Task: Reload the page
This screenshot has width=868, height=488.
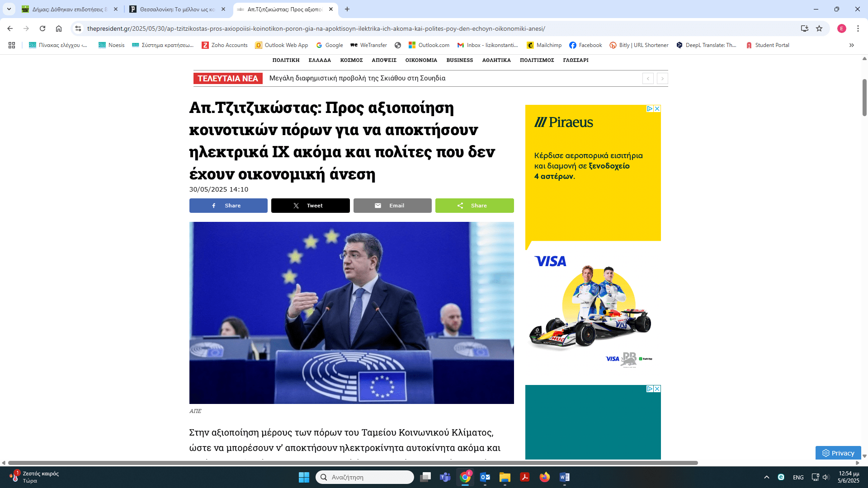Action: click(x=42, y=28)
